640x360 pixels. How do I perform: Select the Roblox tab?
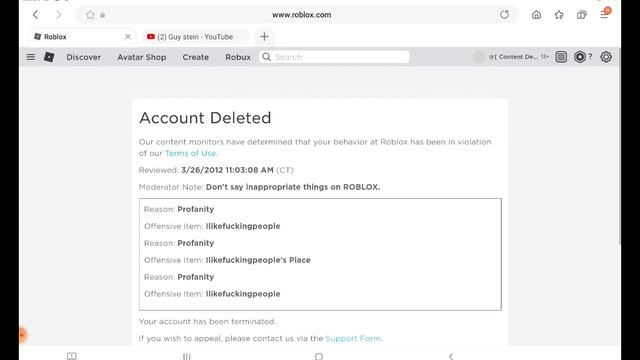(x=82, y=37)
